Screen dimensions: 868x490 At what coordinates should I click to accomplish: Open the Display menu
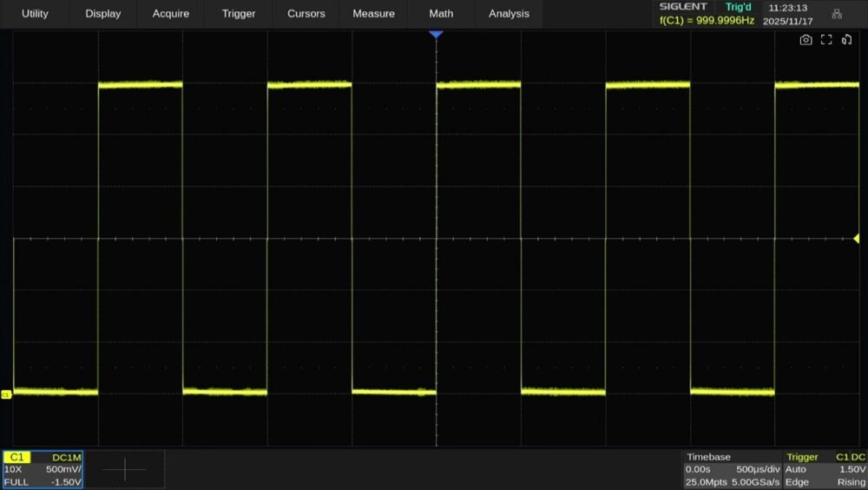[x=103, y=14]
